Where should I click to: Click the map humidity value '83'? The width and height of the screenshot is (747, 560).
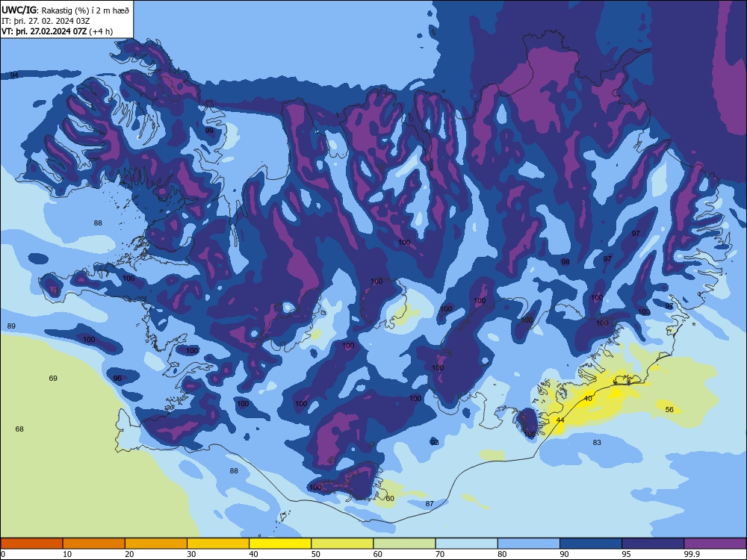click(x=597, y=442)
